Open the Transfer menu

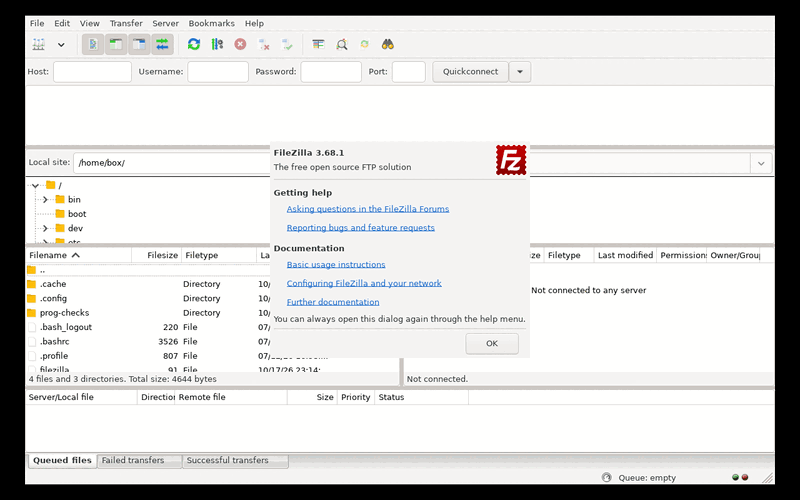126,23
